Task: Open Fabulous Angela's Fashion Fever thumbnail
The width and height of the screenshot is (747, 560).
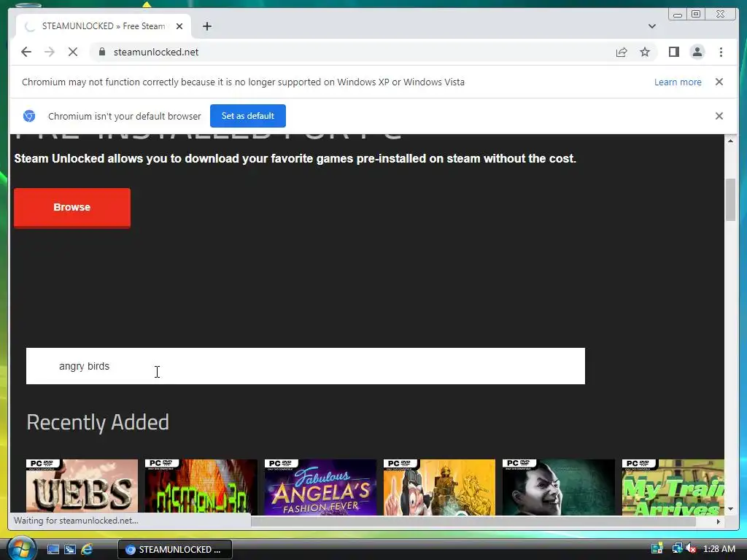Action: tap(320, 487)
